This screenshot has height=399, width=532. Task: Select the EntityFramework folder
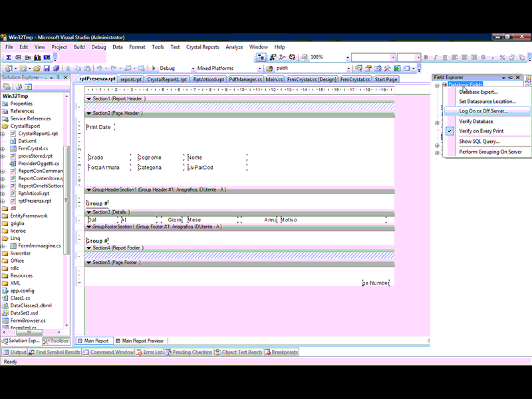click(x=29, y=215)
